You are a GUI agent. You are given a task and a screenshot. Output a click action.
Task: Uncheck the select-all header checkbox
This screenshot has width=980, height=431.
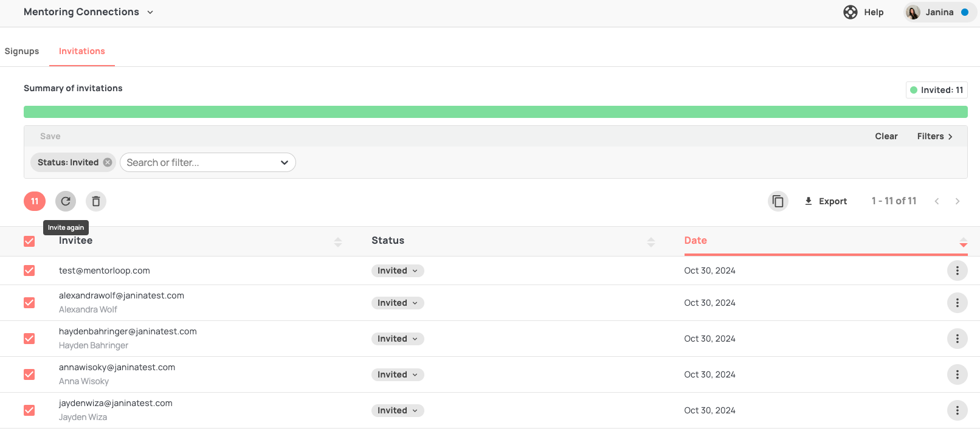click(29, 241)
